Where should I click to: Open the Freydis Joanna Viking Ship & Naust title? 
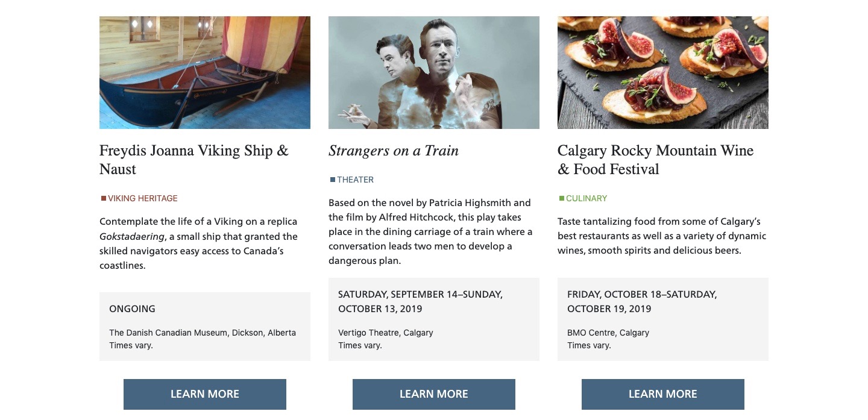point(194,160)
